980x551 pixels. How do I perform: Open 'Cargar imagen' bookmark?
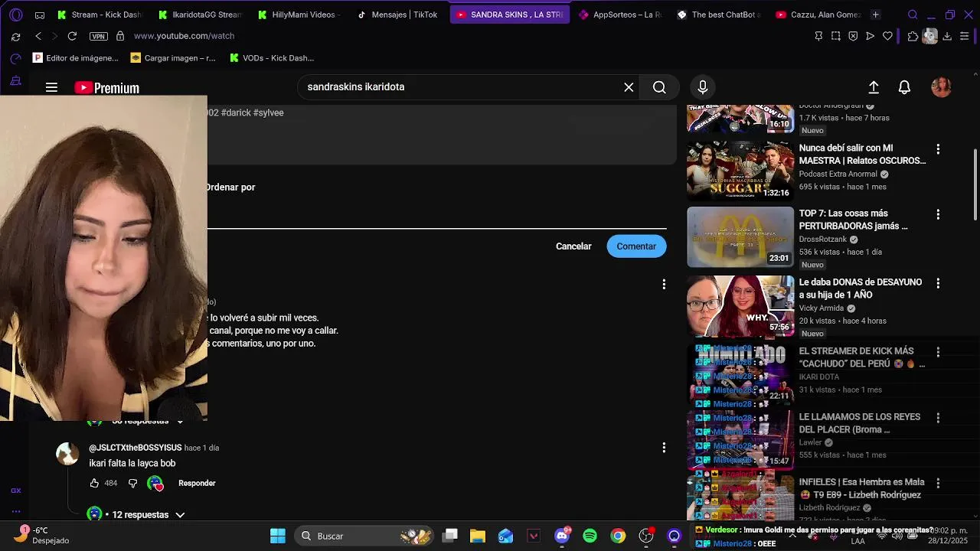[x=173, y=58]
